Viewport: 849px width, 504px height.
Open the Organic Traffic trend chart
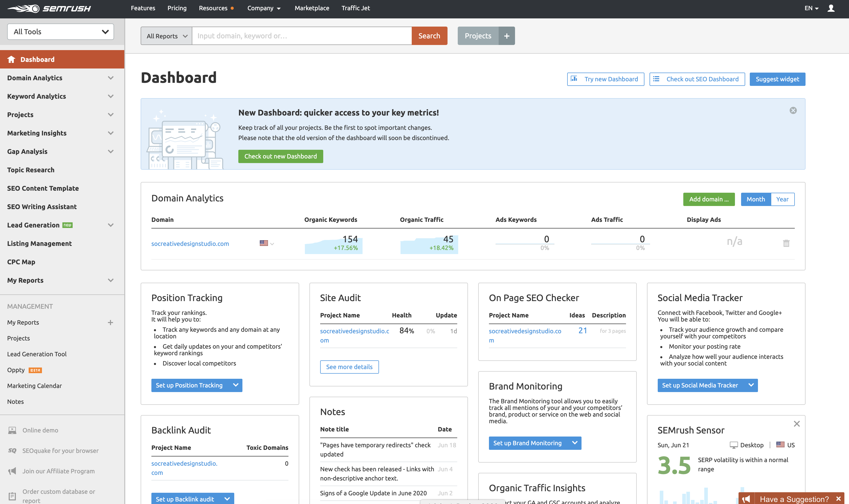(x=429, y=244)
